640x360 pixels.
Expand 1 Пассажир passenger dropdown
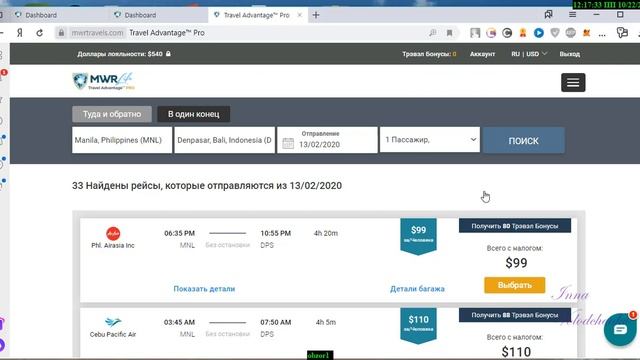[430, 140]
